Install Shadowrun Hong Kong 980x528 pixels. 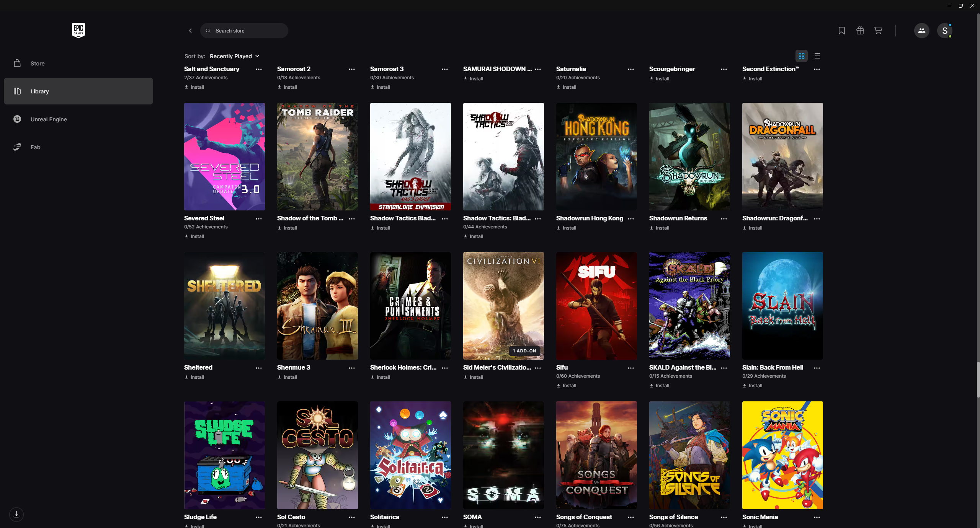pyautogui.click(x=567, y=228)
